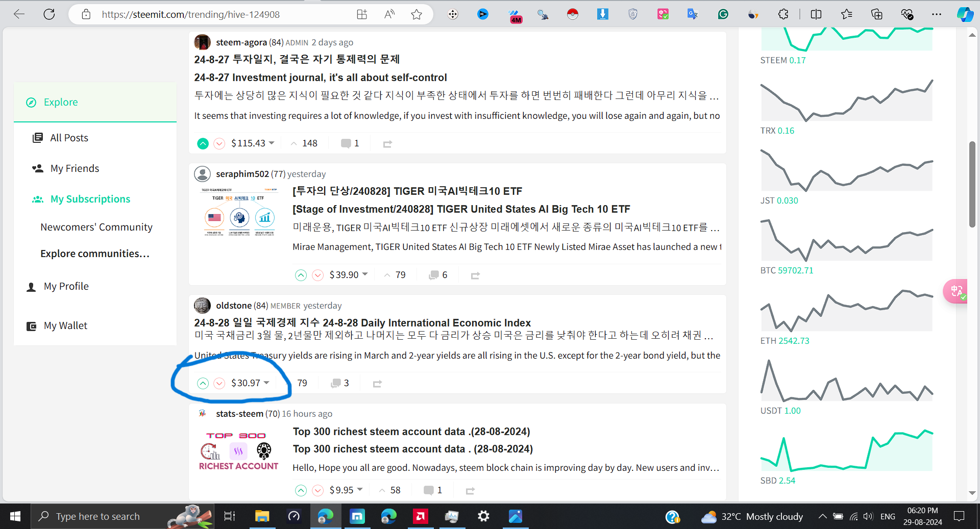
Task: Show voters list for 148 votes
Action: (304, 143)
